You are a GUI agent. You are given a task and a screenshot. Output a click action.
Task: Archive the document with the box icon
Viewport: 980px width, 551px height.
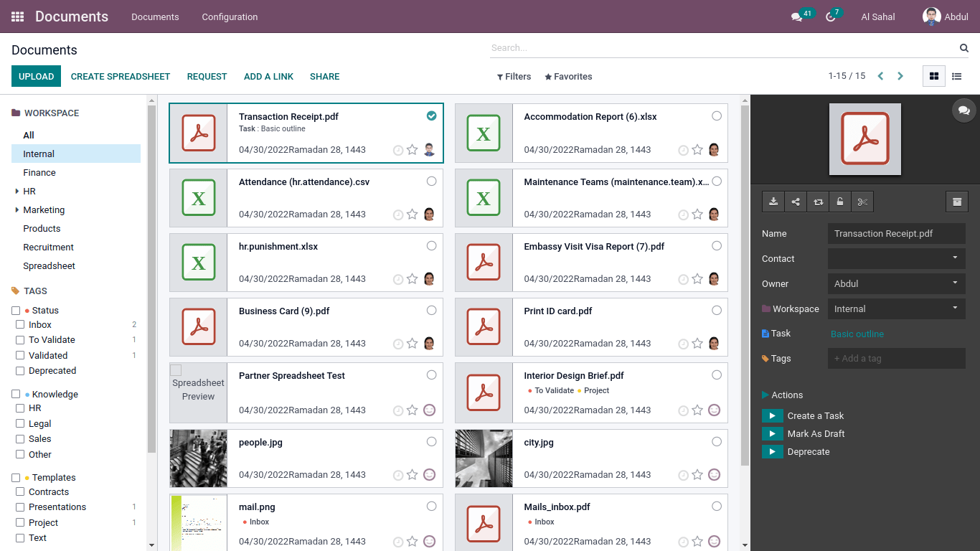tap(957, 202)
